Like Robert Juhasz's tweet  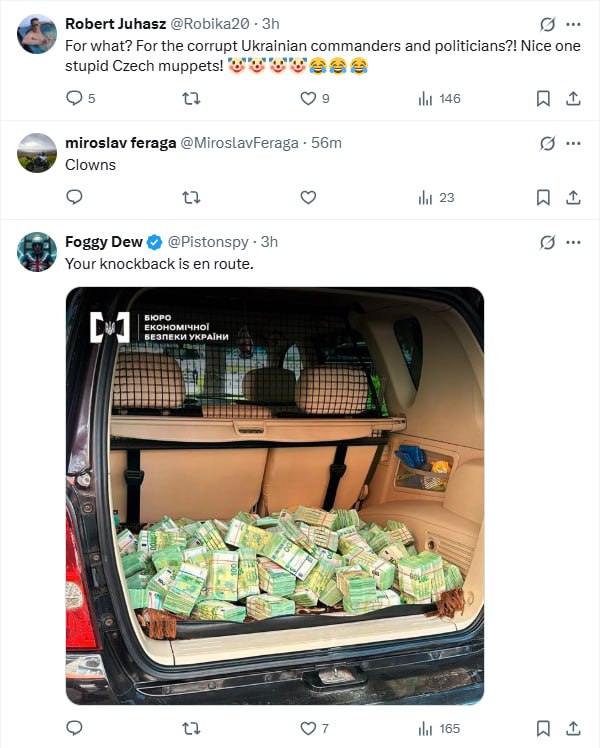pos(308,98)
